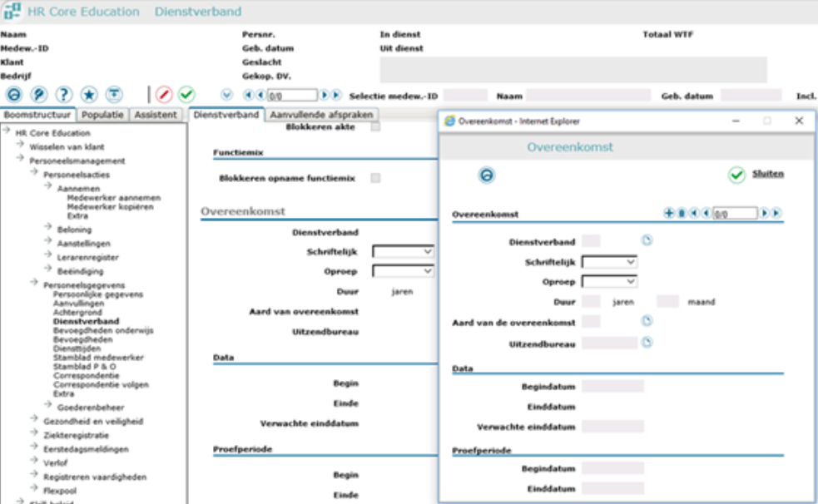Expand the Beloning tree node

click(x=48, y=227)
